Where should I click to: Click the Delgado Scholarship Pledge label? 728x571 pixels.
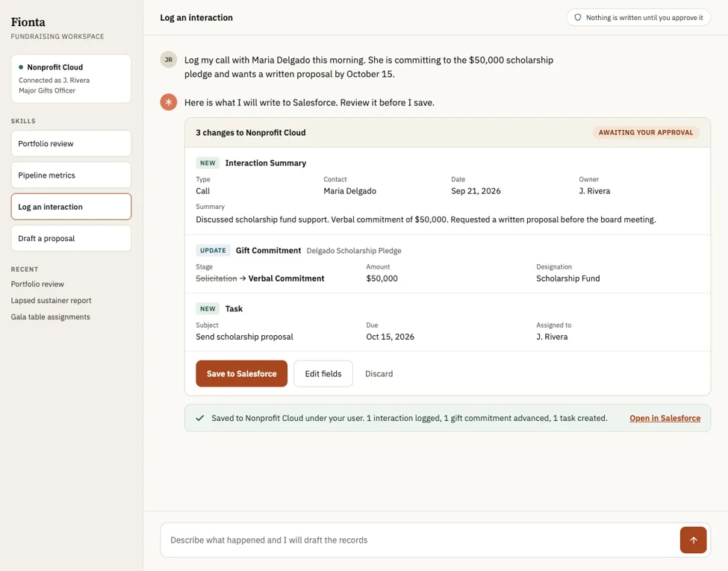354,251
